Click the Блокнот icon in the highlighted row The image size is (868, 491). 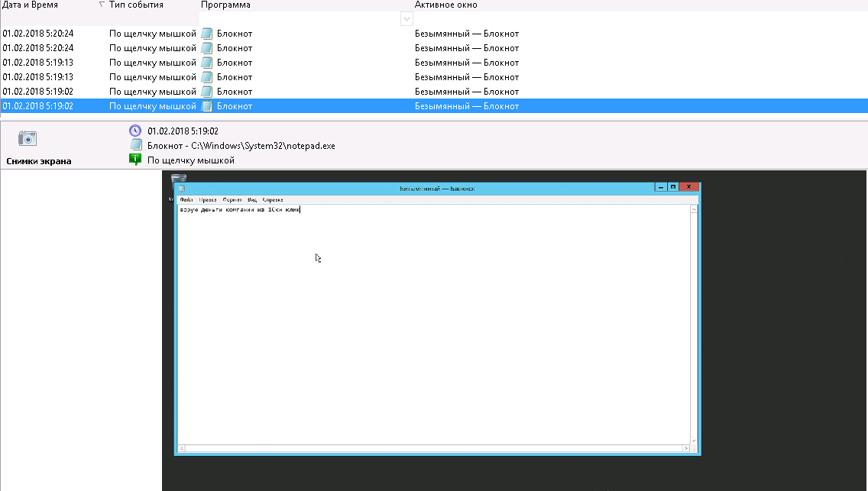206,106
